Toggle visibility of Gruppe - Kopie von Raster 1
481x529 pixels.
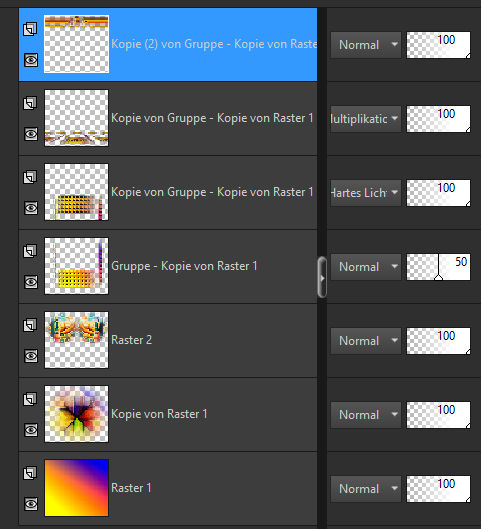pyautogui.click(x=31, y=282)
